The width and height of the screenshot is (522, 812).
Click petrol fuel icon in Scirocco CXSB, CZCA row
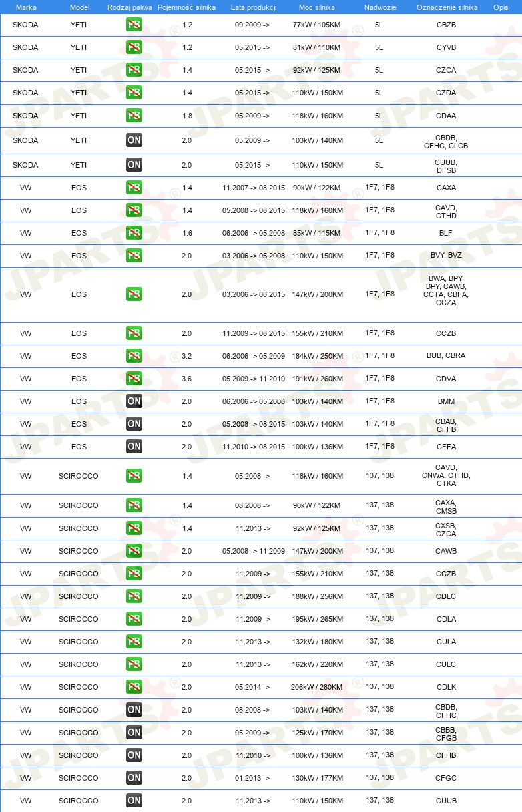click(134, 528)
